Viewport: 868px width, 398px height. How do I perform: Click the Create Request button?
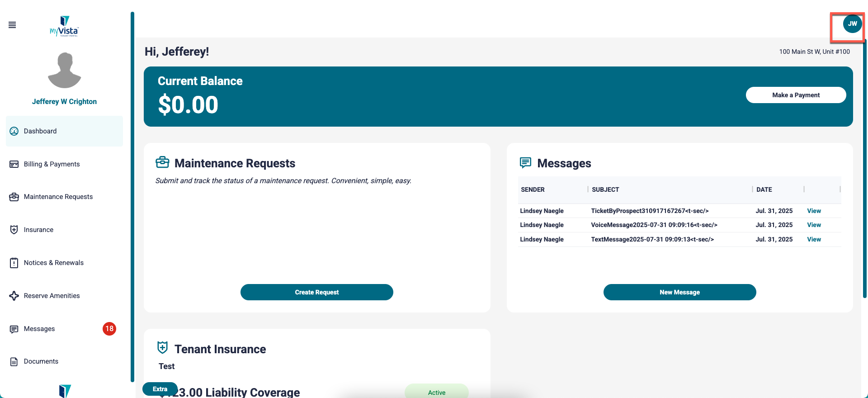coord(317,292)
